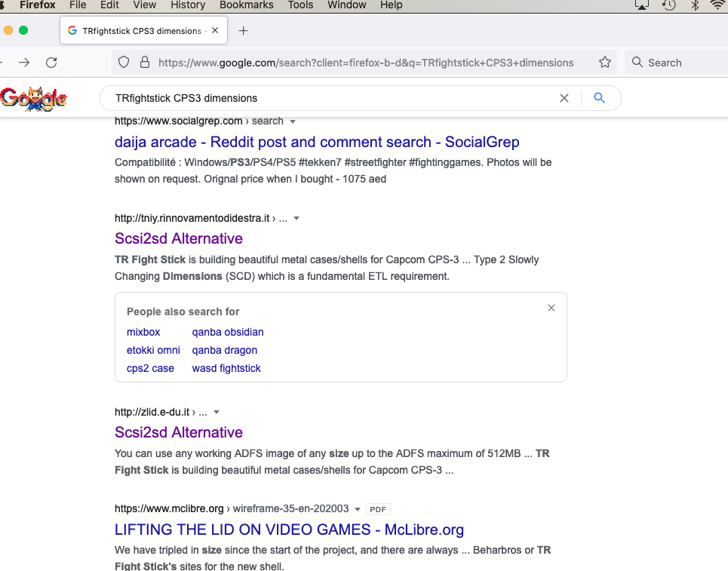
Task: Open Scsi2sd Alternative result from rinnovamentodidestra.it
Action: (x=179, y=238)
